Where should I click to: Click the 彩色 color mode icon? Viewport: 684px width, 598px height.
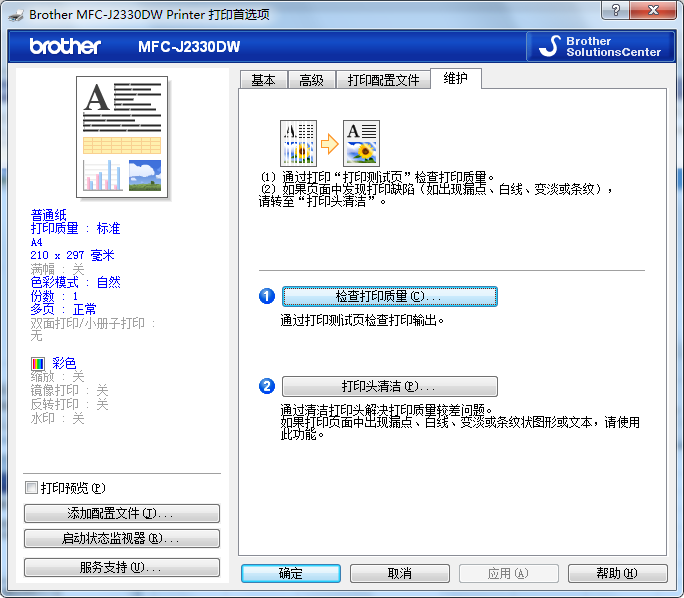coord(38,363)
